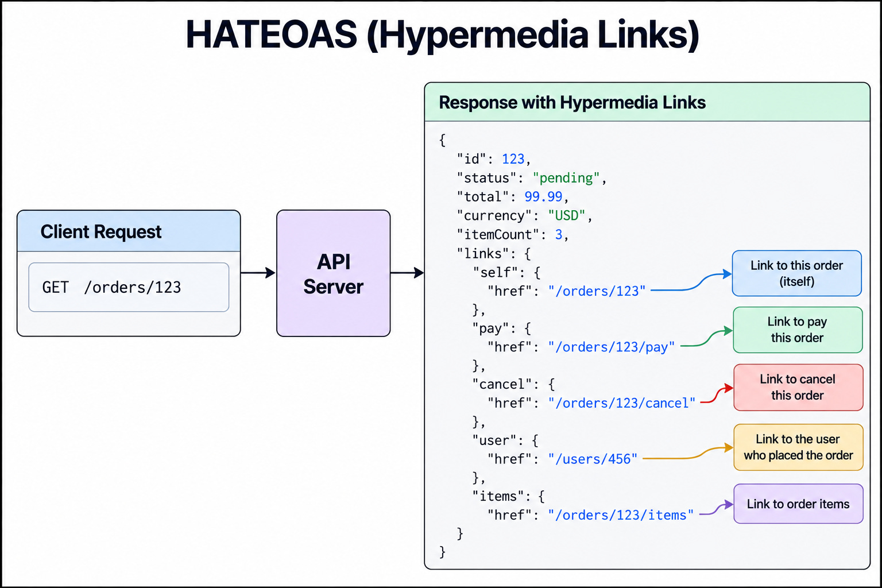Image resolution: width=882 pixels, height=588 pixels.
Task: Open the "/users/456" href
Action: pyautogui.click(x=593, y=459)
